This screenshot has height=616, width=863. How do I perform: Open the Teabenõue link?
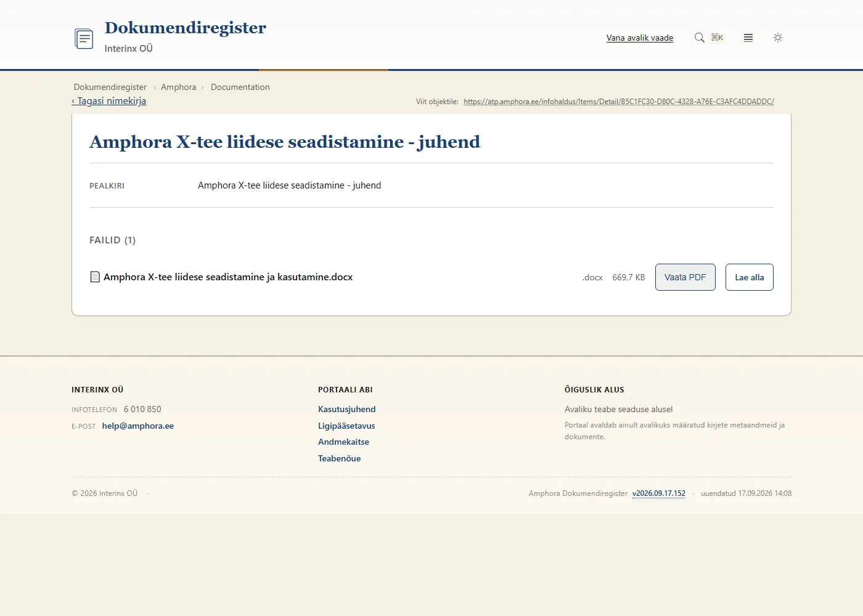[340, 458]
